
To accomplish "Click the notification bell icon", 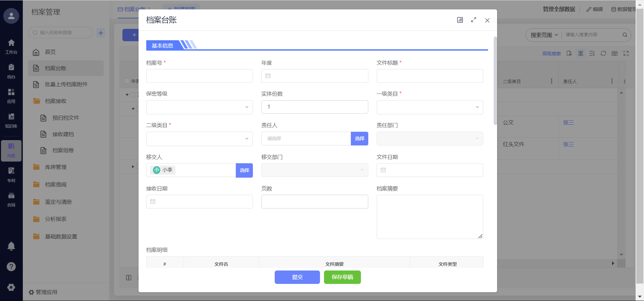I will click(x=11, y=246).
